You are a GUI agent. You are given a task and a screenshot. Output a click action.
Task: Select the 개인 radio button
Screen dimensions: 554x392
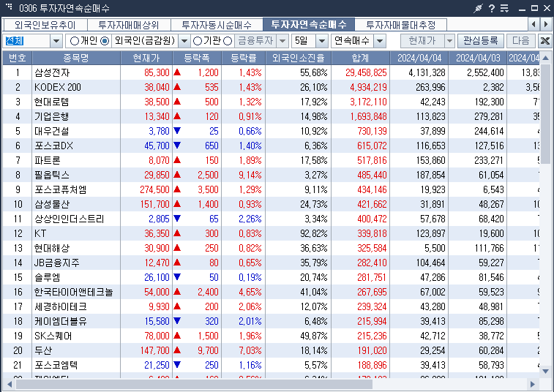pyautogui.click(x=74, y=41)
